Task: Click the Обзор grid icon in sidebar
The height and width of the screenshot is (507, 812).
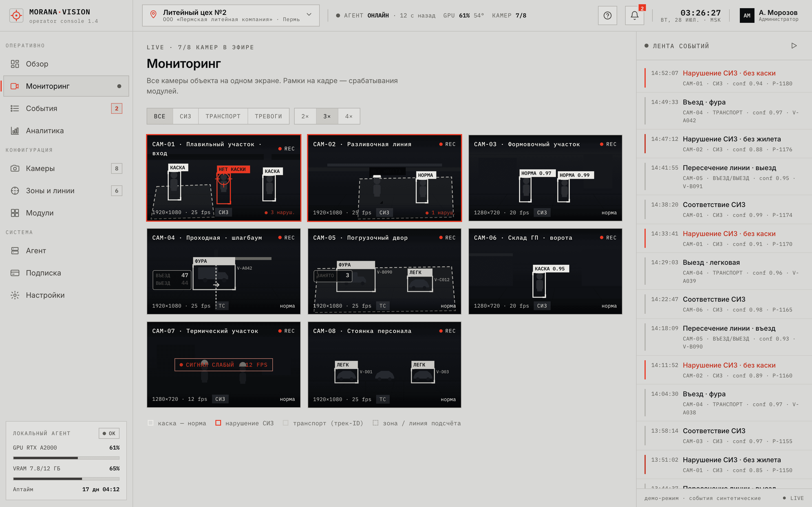Action: pos(15,64)
